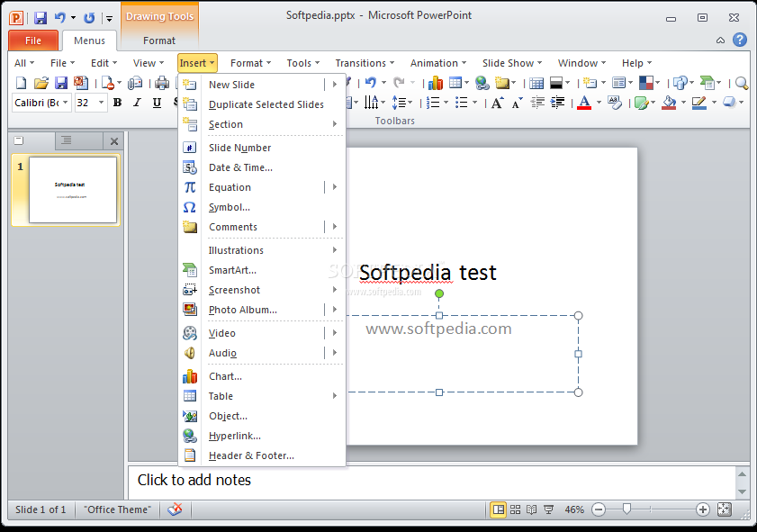Click the bullet list icon
The height and width of the screenshot is (532, 757).
click(x=462, y=103)
